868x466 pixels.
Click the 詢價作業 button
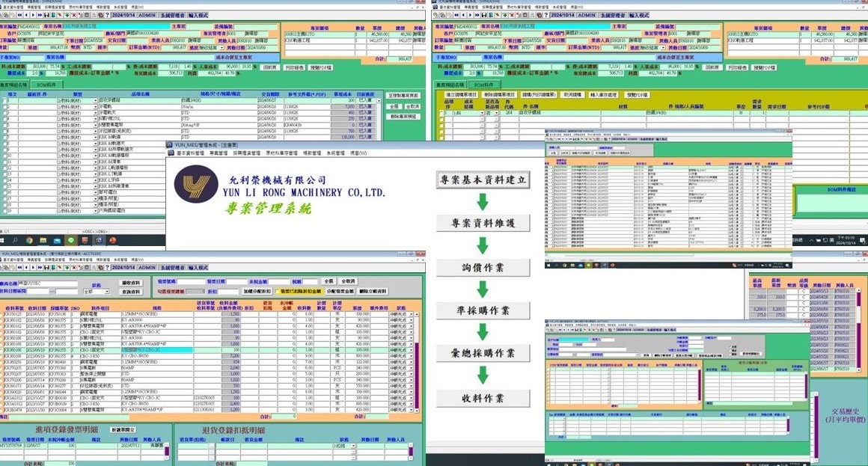point(483,267)
